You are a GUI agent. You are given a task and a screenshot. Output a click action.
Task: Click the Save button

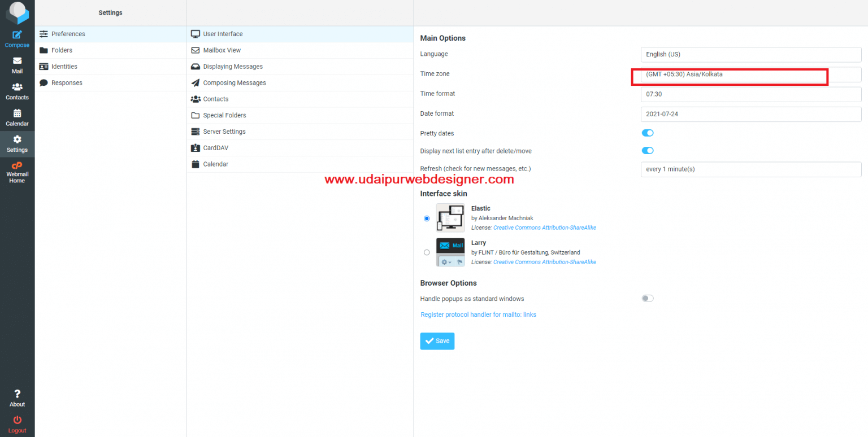(x=437, y=341)
